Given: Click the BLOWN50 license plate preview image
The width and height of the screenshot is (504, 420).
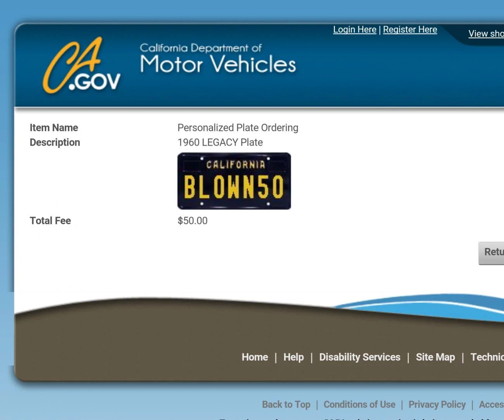Looking at the screenshot, I should click(234, 181).
